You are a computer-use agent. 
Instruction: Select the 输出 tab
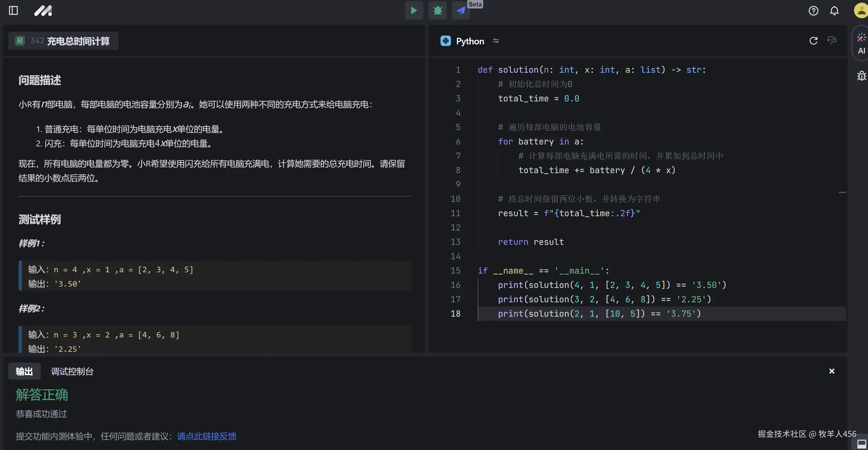click(24, 371)
